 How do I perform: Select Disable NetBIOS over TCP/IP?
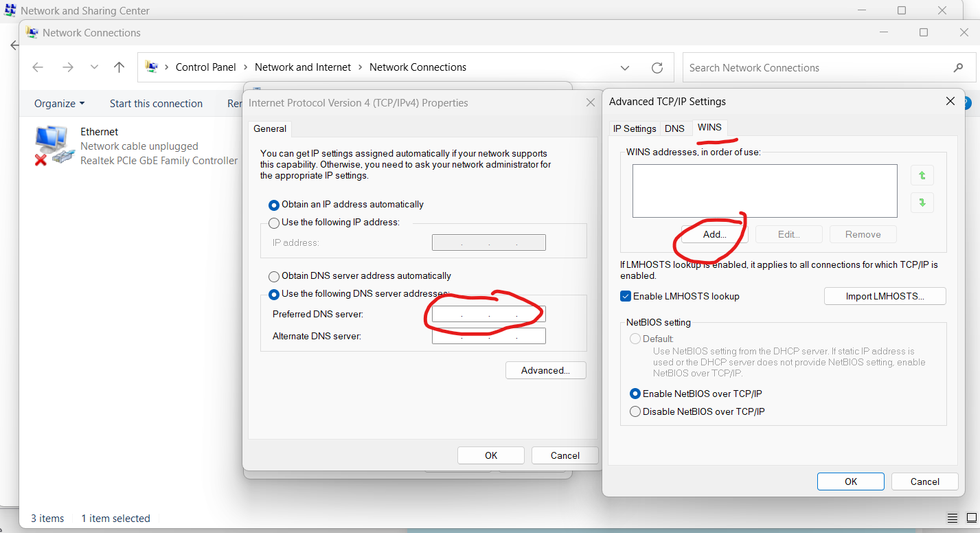635,411
